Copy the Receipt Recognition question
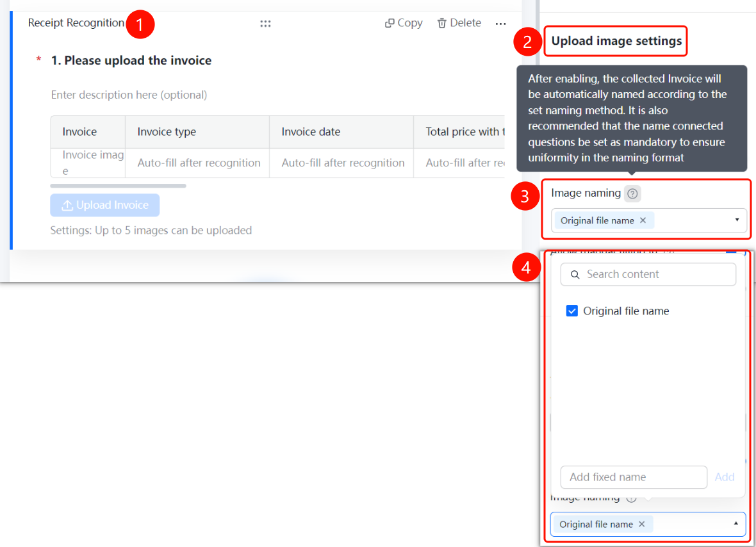Image resolution: width=756 pixels, height=547 pixels. click(x=404, y=23)
